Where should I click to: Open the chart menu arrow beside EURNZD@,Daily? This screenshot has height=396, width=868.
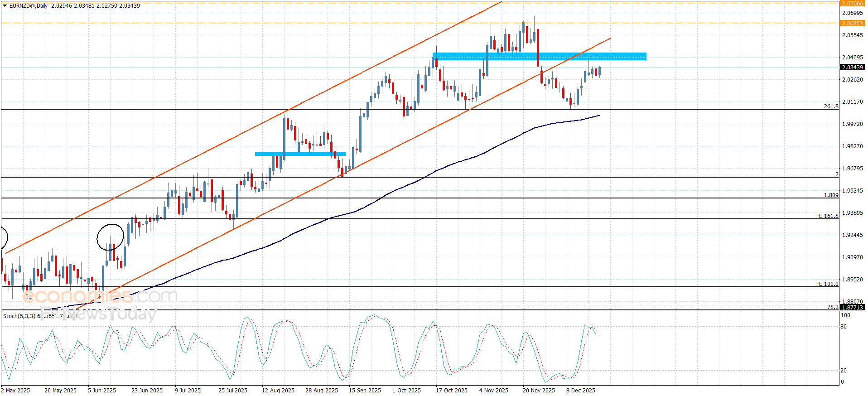[5, 6]
